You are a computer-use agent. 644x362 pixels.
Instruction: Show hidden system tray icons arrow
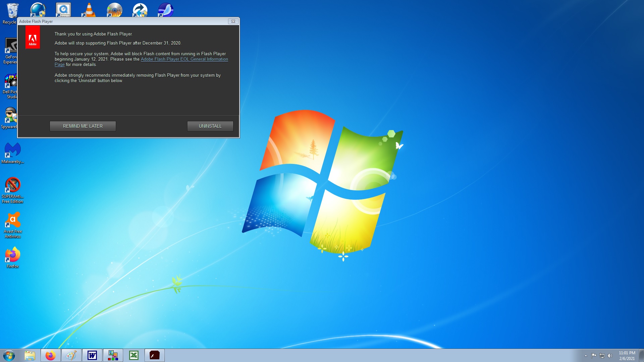(x=586, y=356)
